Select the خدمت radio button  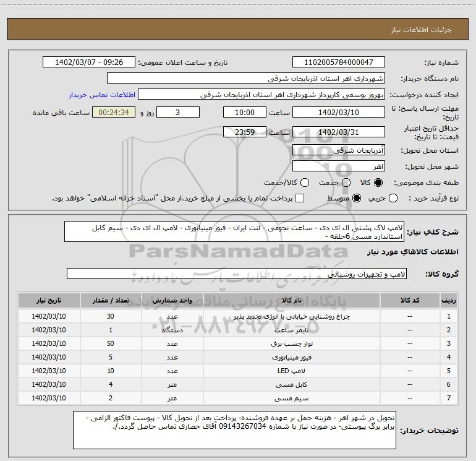tap(346, 183)
